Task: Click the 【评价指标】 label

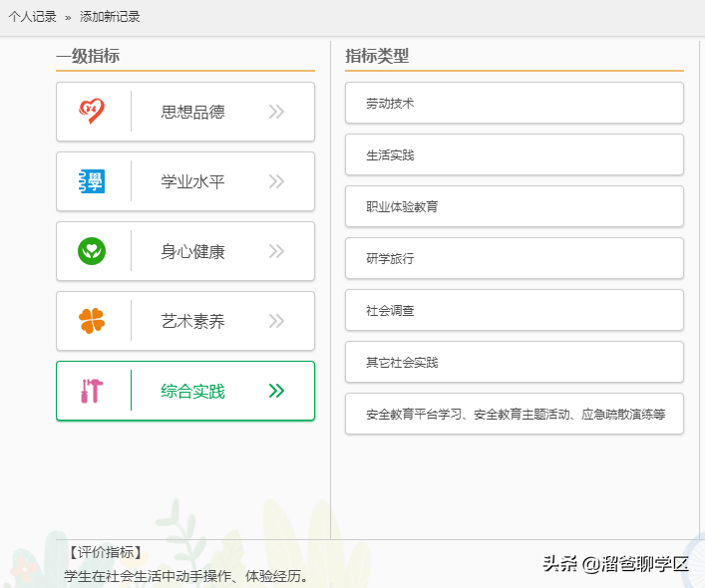Action: (106, 552)
